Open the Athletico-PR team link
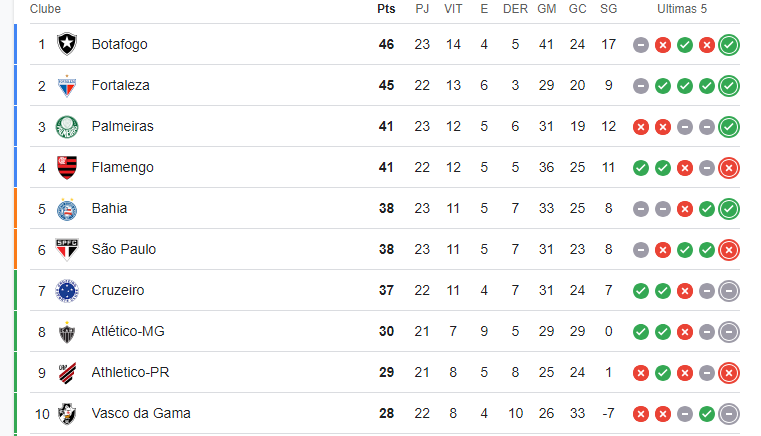Image resolution: width=761 pixels, height=436 pixels. 131,372
